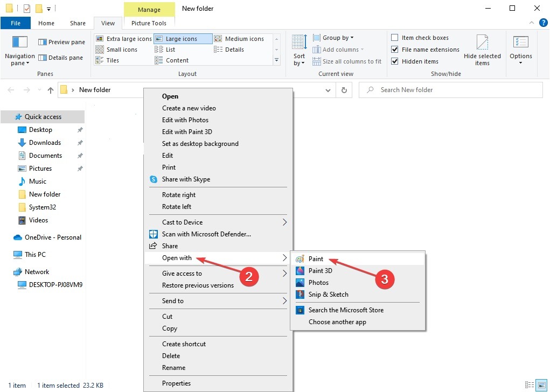
Task: Expand the layout gallery more arrow
Action: click(277, 60)
